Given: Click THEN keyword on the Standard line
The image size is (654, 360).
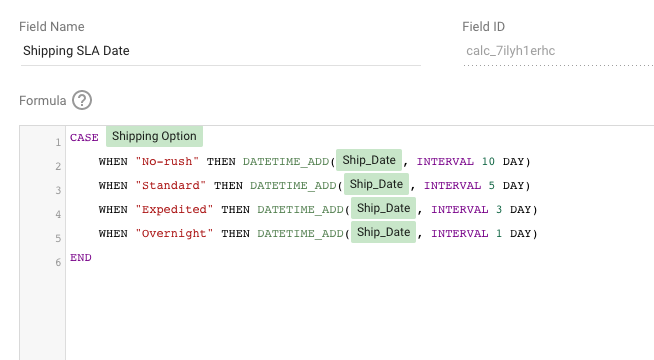Looking at the screenshot, I should (228, 186).
